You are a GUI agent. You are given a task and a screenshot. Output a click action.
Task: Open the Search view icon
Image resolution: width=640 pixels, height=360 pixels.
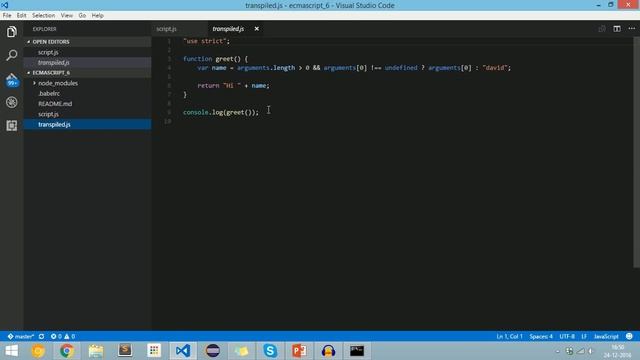tap(11, 55)
